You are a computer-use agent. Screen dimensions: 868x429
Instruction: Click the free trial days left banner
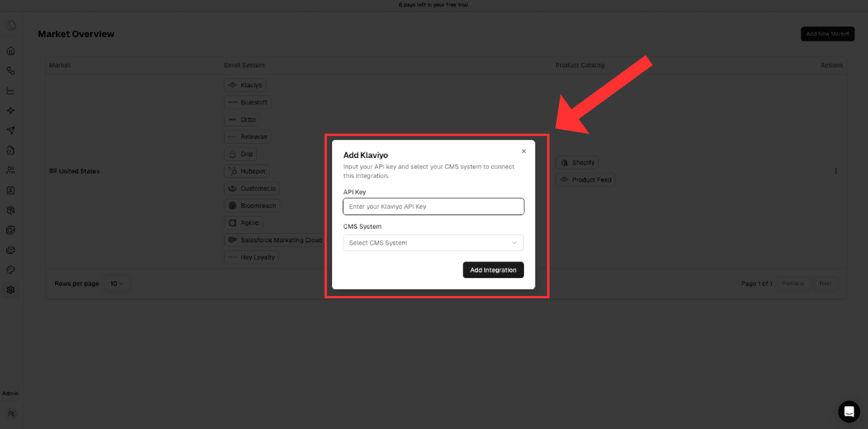click(434, 4)
